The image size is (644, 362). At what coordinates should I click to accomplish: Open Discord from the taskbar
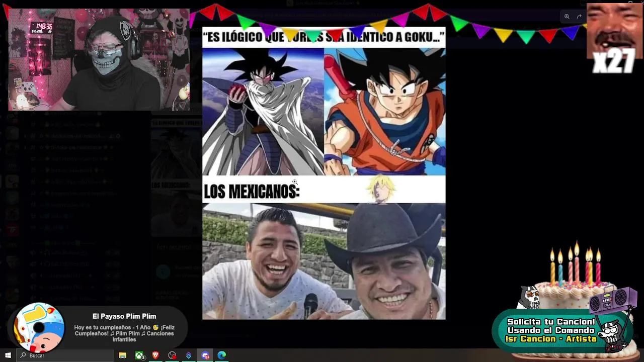205,355
